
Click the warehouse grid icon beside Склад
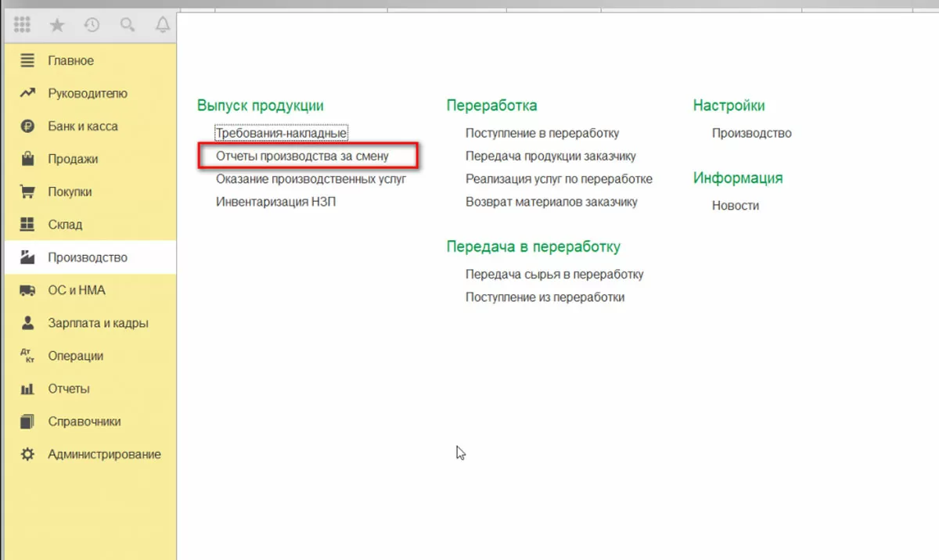click(27, 224)
